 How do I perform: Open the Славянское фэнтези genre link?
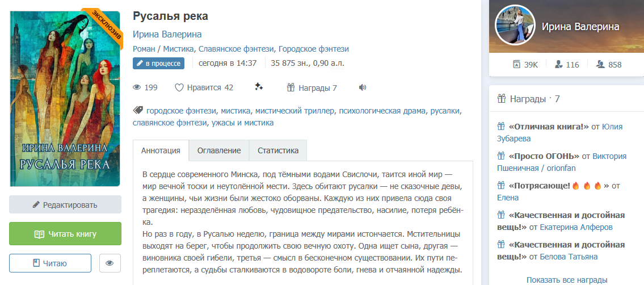tap(235, 49)
